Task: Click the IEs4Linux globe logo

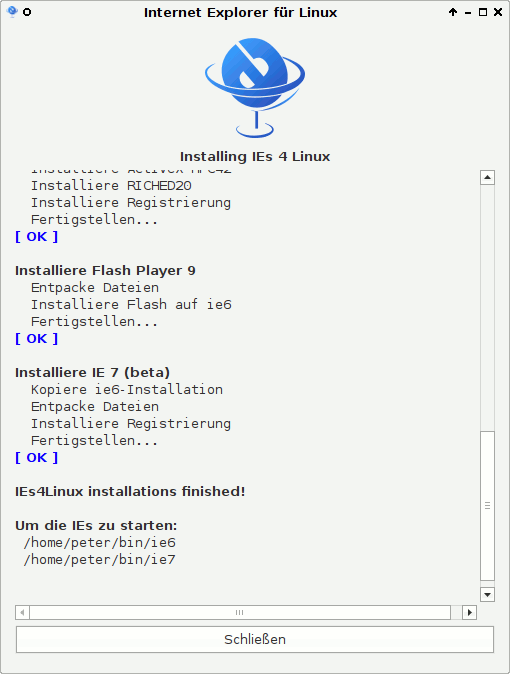Action: coord(255,88)
